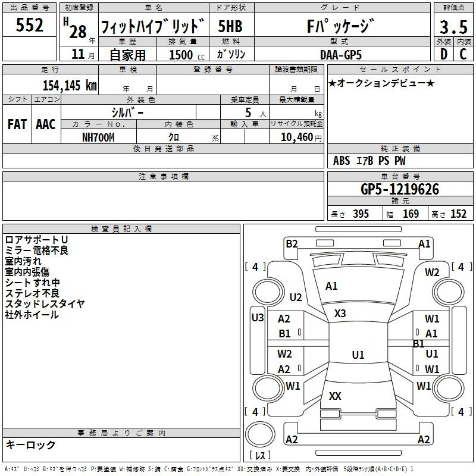The height and width of the screenshot is (476, 476).
Task: Click the grade text Fパッケージ
Action: (340, 26)
